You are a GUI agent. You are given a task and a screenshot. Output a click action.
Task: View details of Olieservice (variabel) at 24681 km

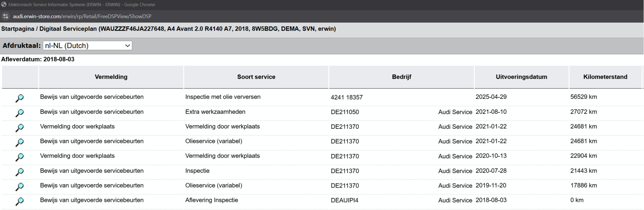20,143
